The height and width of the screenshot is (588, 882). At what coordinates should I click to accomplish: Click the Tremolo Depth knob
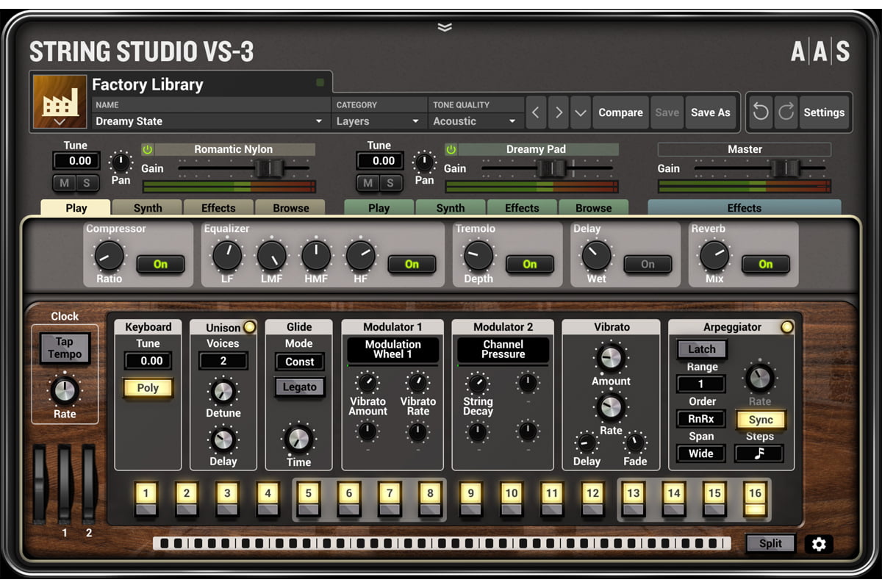(x=478, y=256)
